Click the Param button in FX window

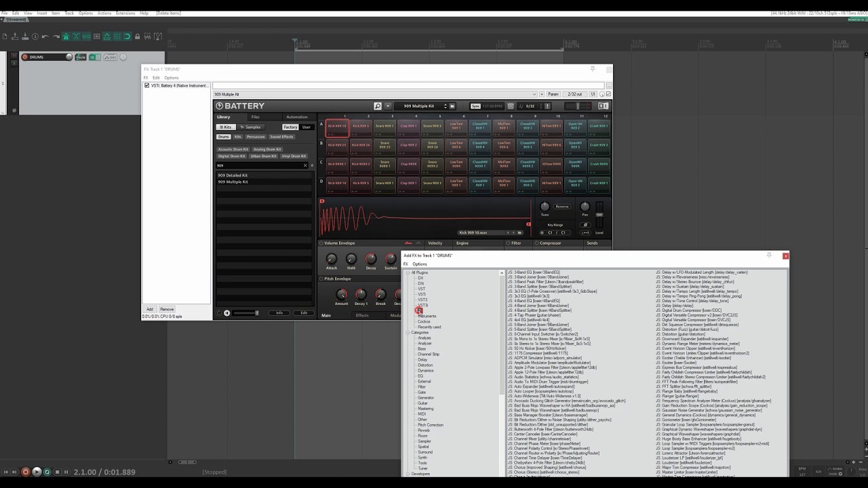coord(553,94)
